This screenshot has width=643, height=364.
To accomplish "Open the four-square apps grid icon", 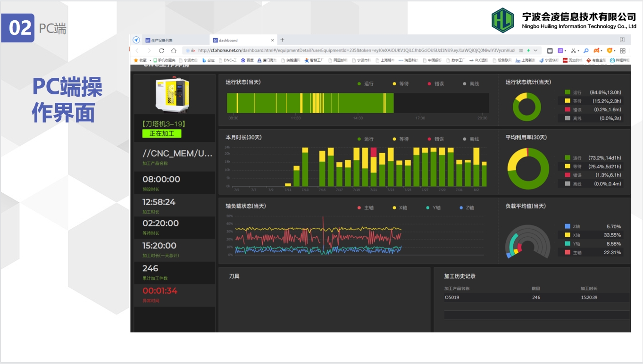I will tap(623, 50).
